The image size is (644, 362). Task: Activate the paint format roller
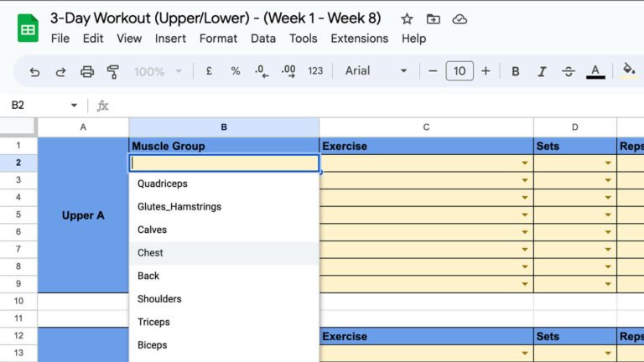click(113, 71)
